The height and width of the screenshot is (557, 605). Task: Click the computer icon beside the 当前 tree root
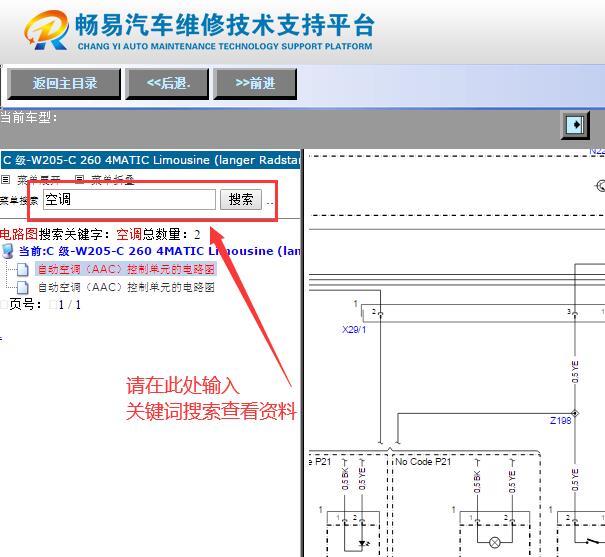coord(8,251)
